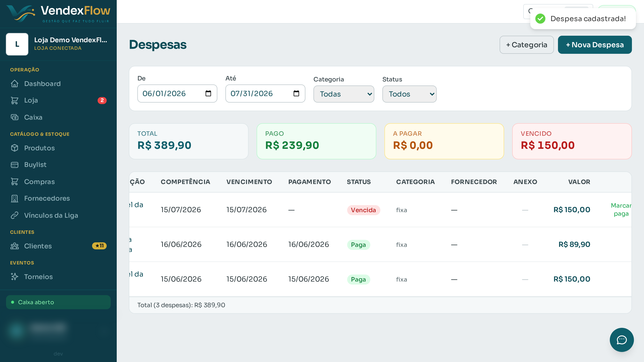Click the R$ 89,90 value cell
Viewport: 644px width, 362px height.
point(574,244)
